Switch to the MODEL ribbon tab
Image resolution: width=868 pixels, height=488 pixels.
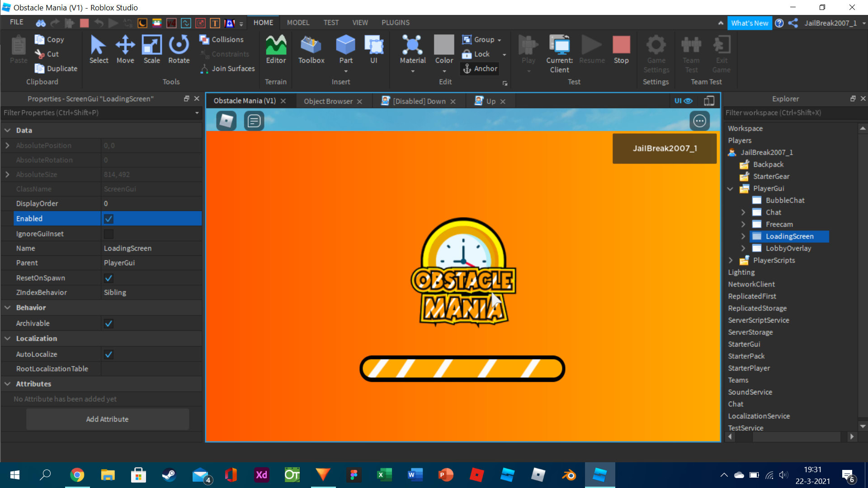click(x=297, y=22)
